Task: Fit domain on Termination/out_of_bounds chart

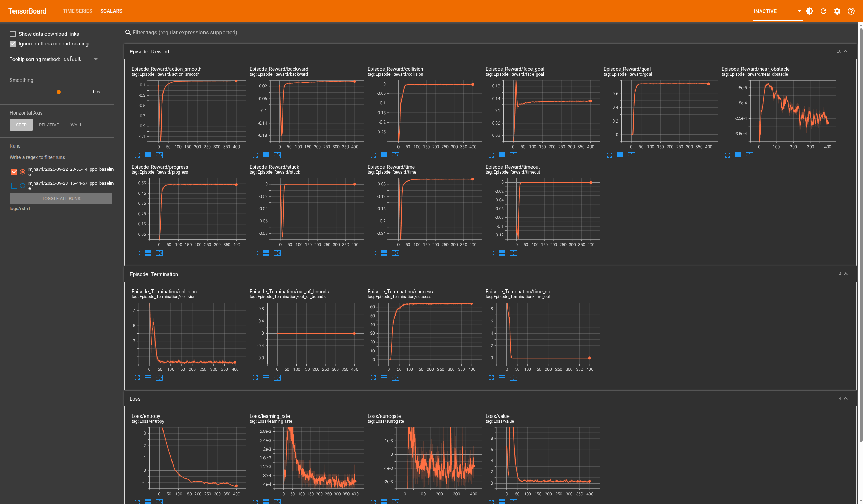Action: click(277, 378)
